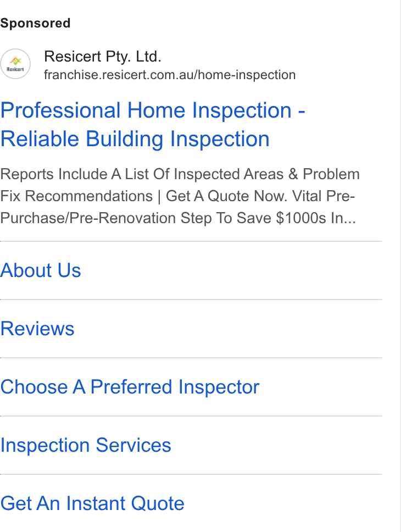Click the Reports Include A List description text
Screen dimensions: 401x532
point(180,196)
